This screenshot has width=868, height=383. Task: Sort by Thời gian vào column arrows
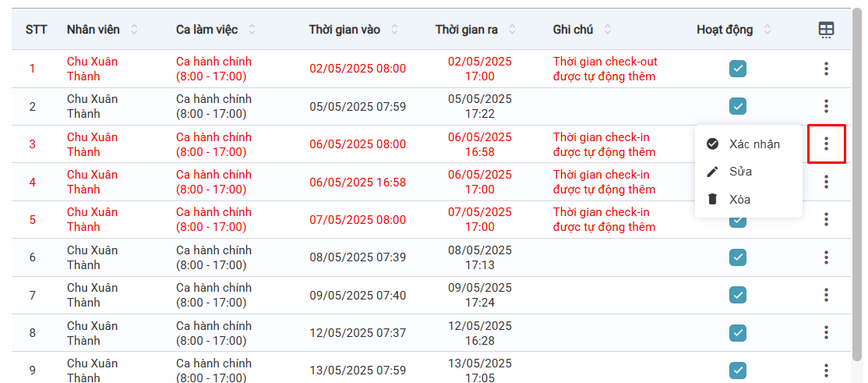click(394, 30)
